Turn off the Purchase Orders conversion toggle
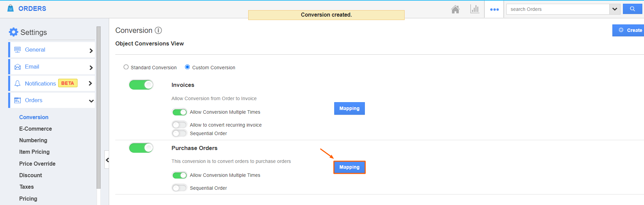The height and width of the screenshot is (205, 644). coord(141,148)
